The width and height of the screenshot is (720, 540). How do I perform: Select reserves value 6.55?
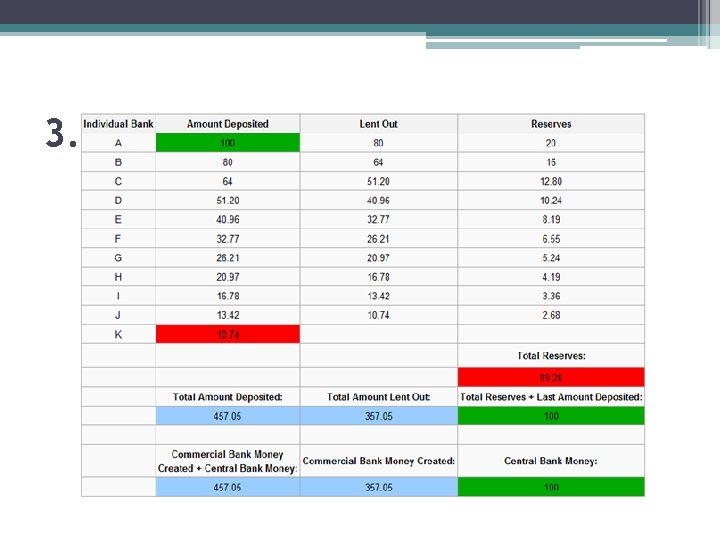tap(551, 239)
